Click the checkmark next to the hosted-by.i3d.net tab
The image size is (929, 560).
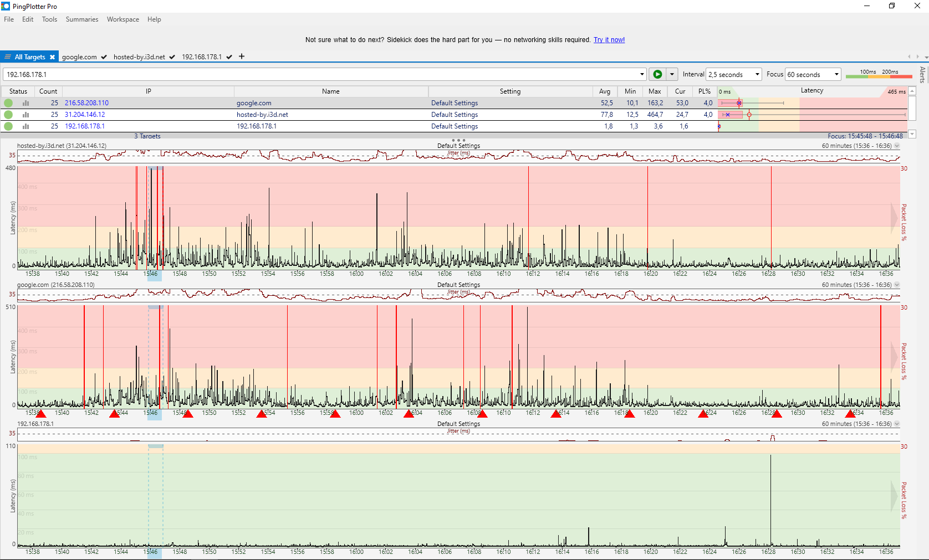coord(172,57)
